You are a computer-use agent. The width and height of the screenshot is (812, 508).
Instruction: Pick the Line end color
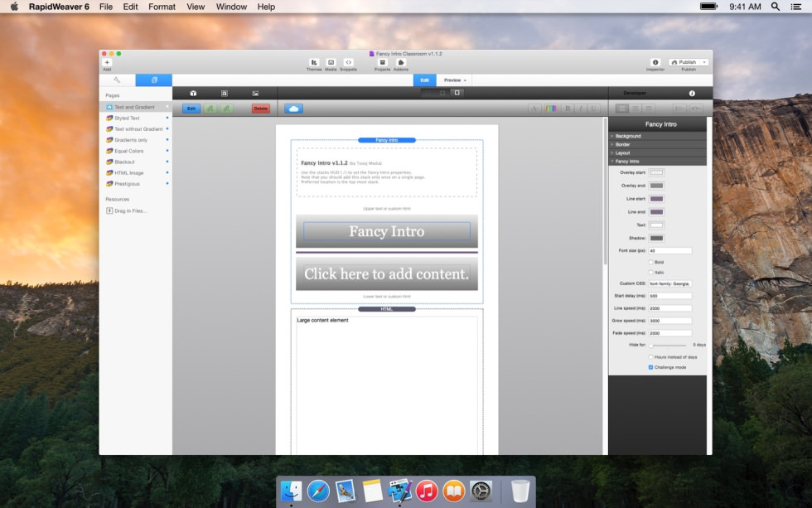pos(656,212)
